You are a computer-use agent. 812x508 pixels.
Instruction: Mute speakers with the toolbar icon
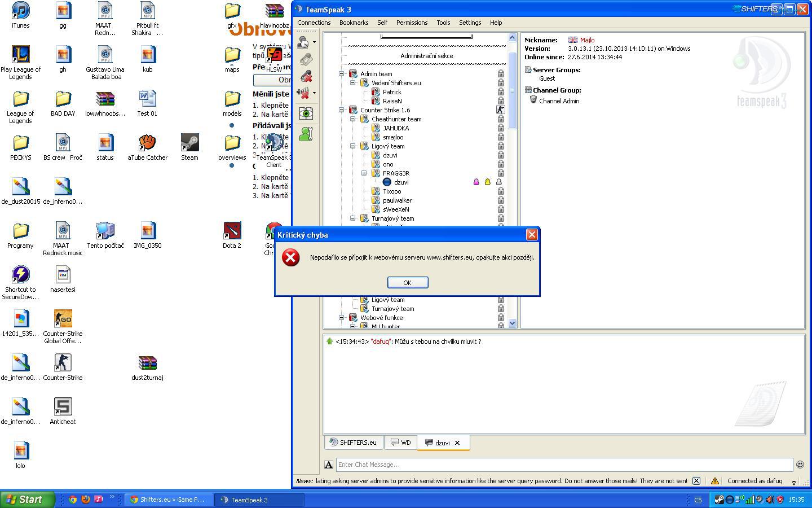point(304,93)
